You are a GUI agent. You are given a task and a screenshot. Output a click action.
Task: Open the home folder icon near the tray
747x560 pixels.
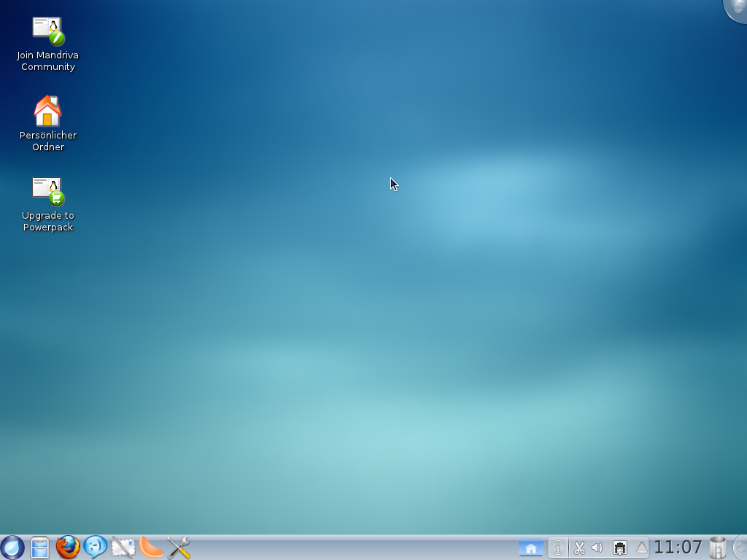pos(530,548)
